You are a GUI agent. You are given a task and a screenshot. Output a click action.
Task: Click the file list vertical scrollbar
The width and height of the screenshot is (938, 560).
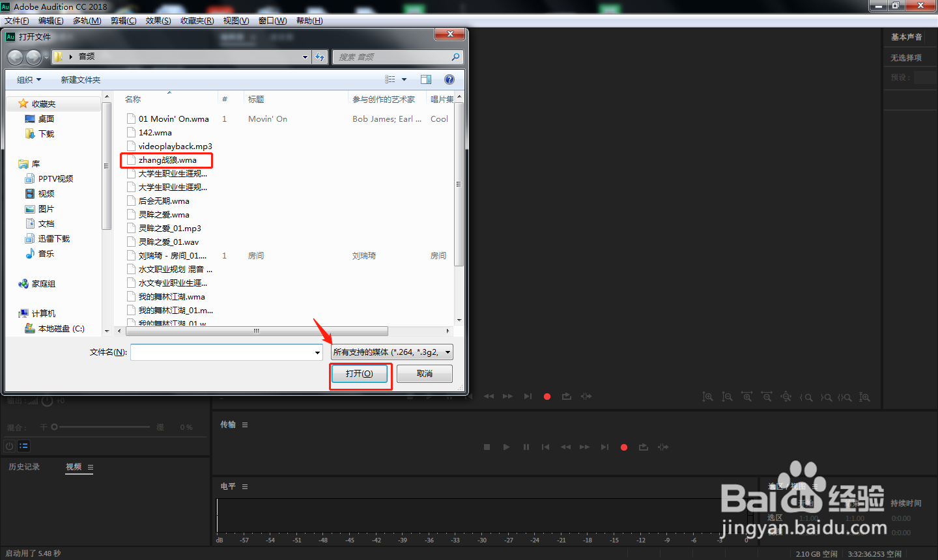point(459,184)
